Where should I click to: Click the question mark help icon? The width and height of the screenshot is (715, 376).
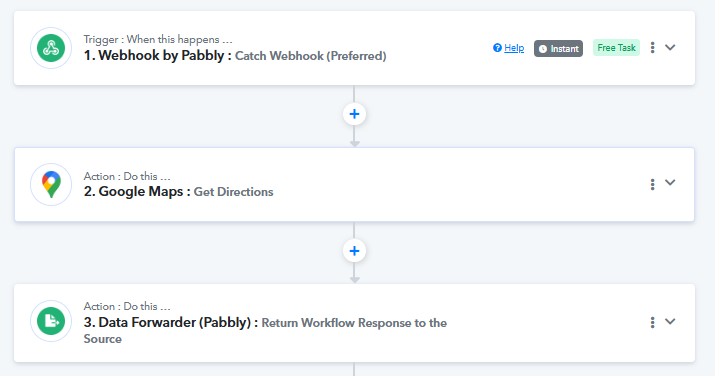coord(497,48)
